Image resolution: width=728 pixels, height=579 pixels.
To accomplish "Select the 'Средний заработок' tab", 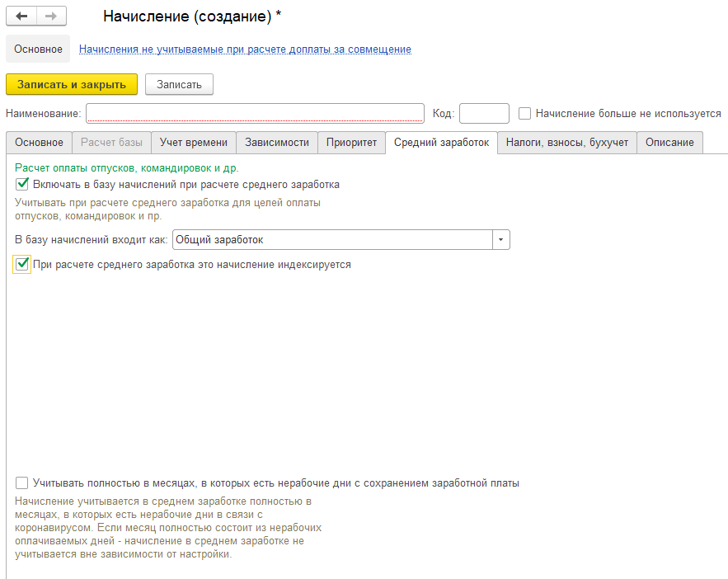I will (441, 143).
